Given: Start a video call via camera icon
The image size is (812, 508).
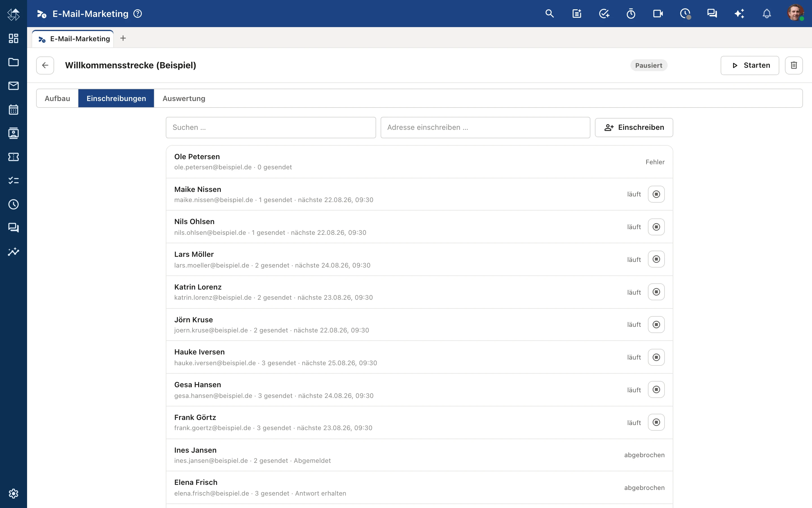Looking at the screenshot, I should pos(658,14).
